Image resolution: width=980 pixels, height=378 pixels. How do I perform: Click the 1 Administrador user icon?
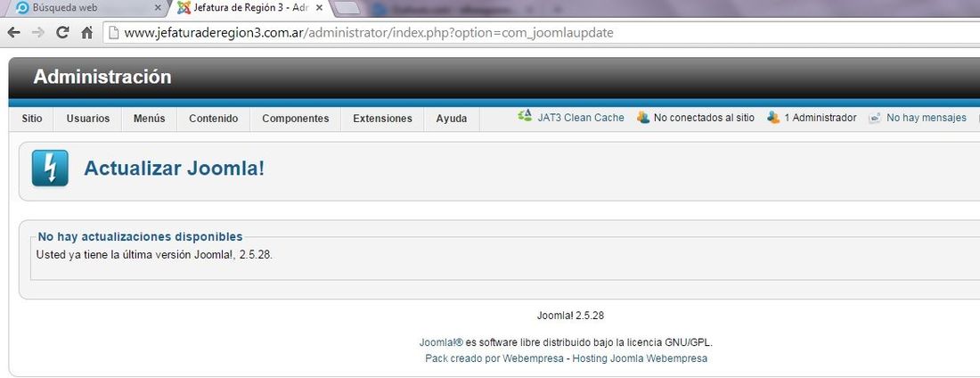coord(773,117)
